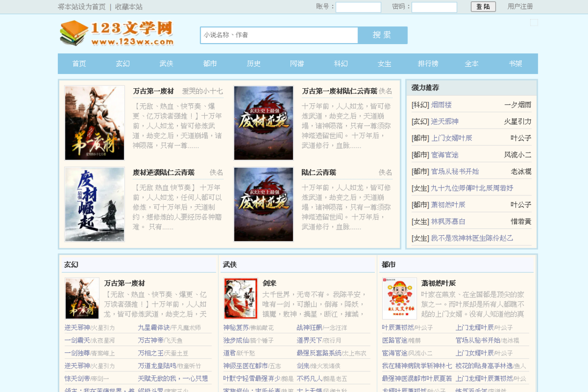
Task: Click the 收藏本站 bookmark link
Action: point(129,7)
